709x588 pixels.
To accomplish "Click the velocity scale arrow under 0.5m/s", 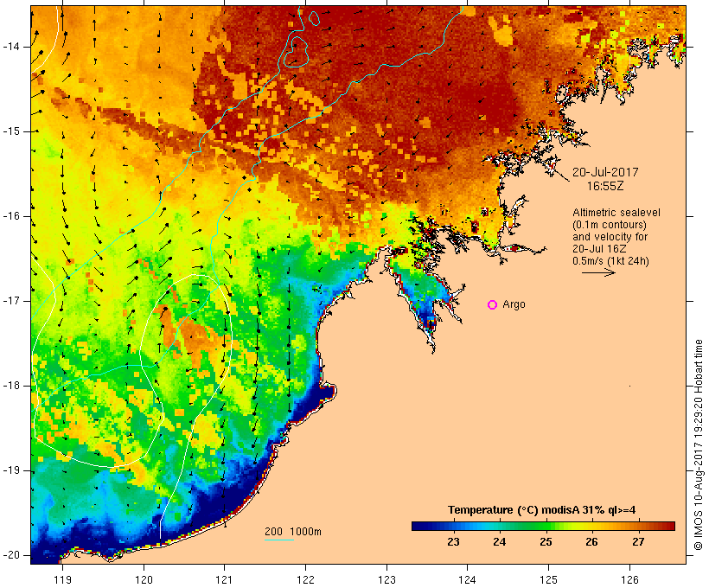I will click(598, 272).
